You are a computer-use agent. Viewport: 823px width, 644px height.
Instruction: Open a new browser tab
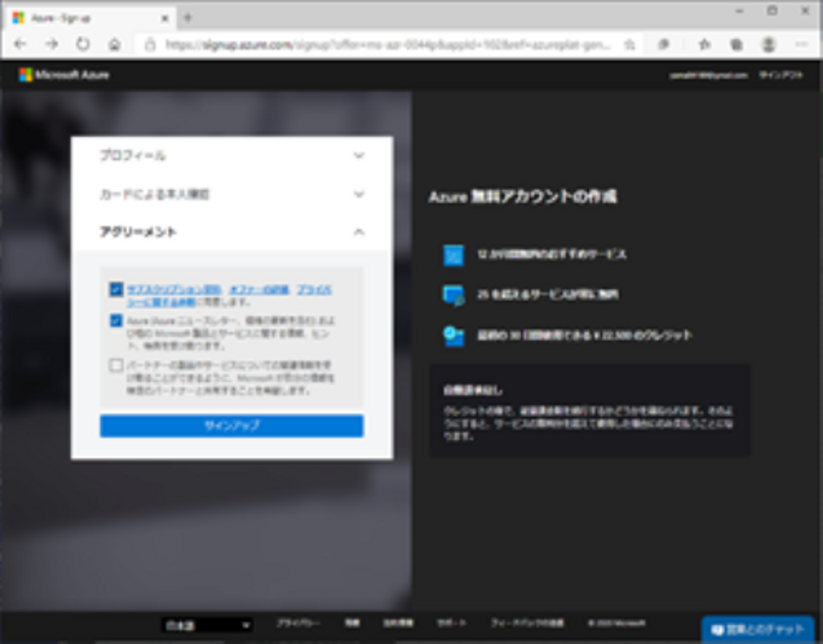187,18
